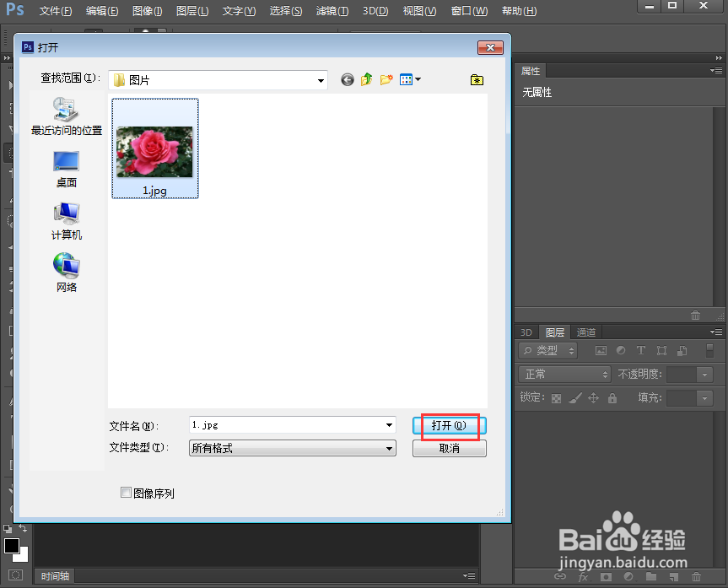Expand the file name history dropdown arrow

point(389,425)
